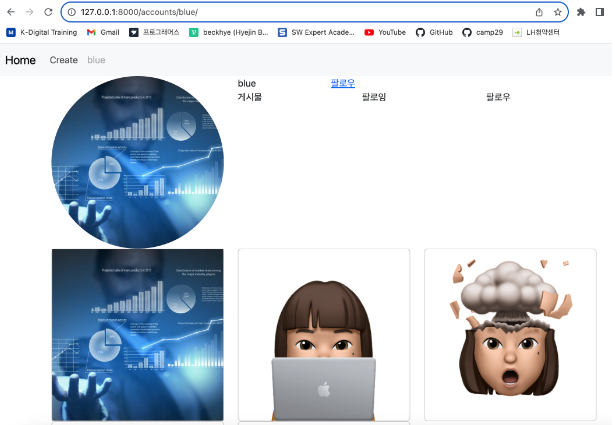Open the blue chart post thumbnail
The height and width of the screenshot is (425, 615).
coord(138,335)
